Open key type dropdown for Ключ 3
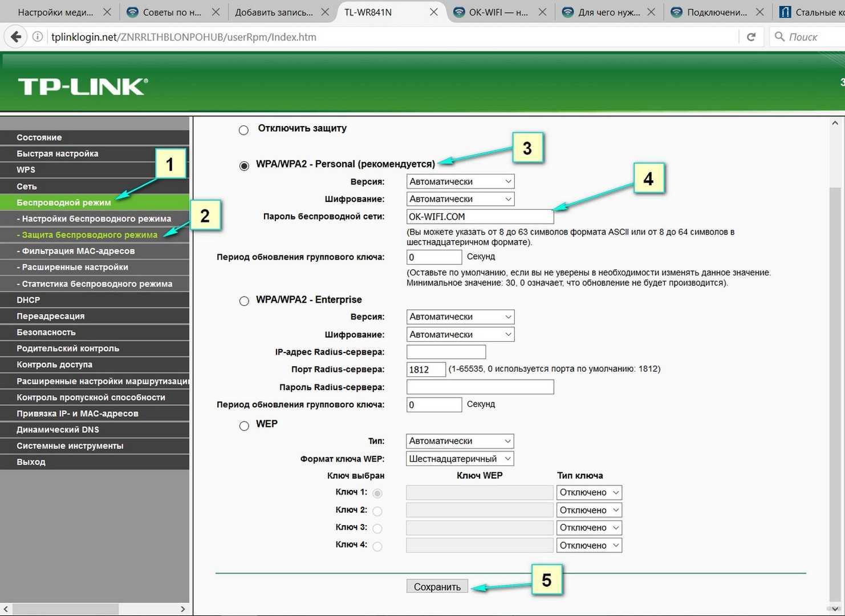 (x=589, y=528)
